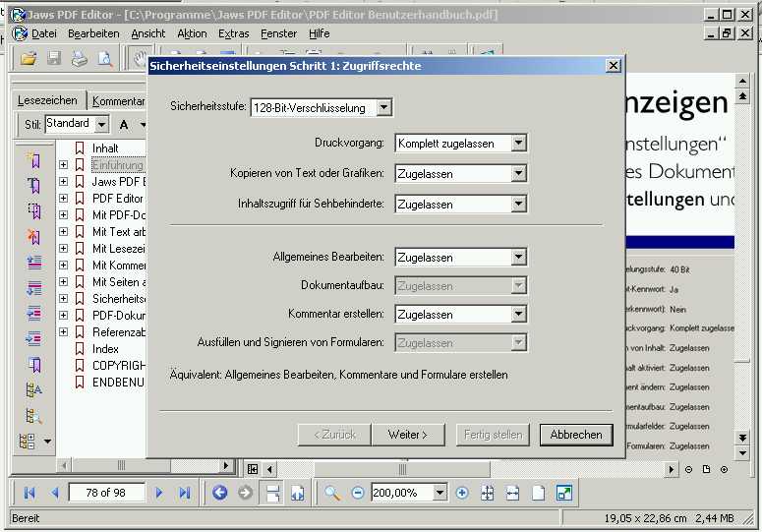Go to the first page

(29, 493)
